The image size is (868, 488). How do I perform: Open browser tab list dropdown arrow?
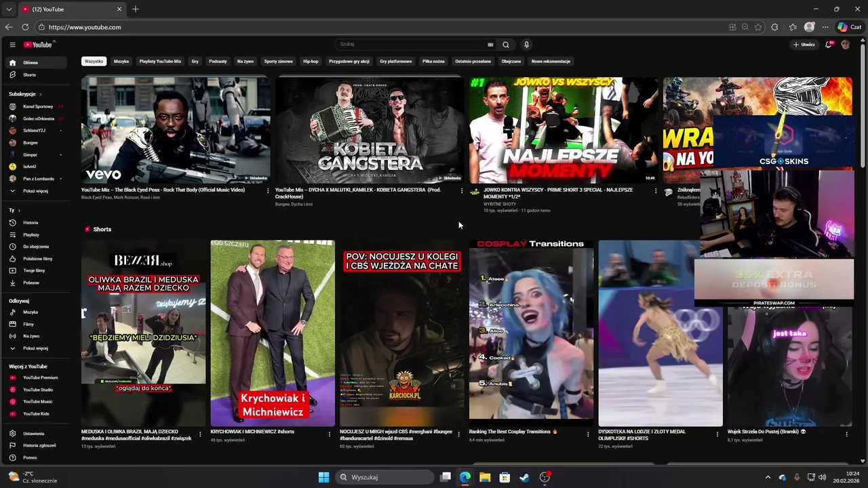[x=8, y=9]
